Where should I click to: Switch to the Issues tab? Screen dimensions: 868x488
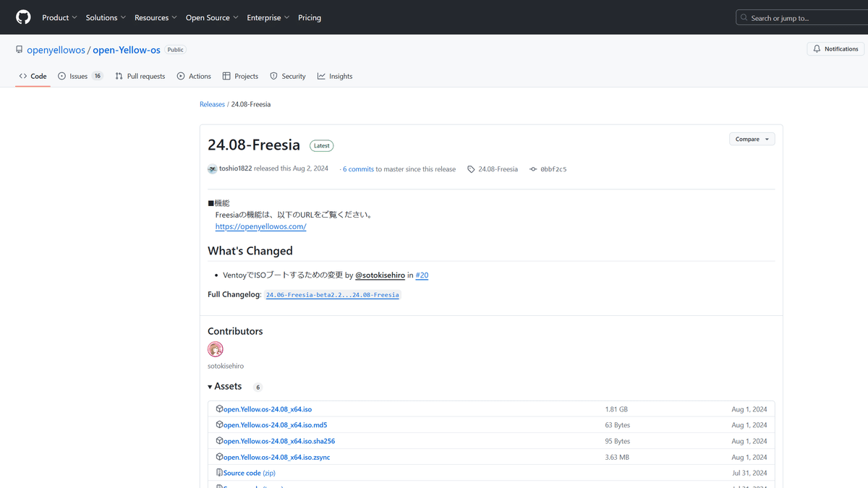[80, 76]
